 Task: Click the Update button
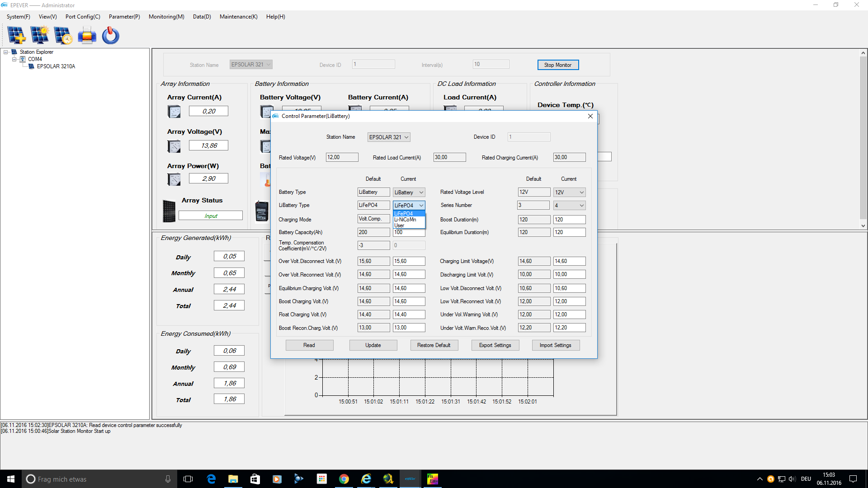[373, 345]
